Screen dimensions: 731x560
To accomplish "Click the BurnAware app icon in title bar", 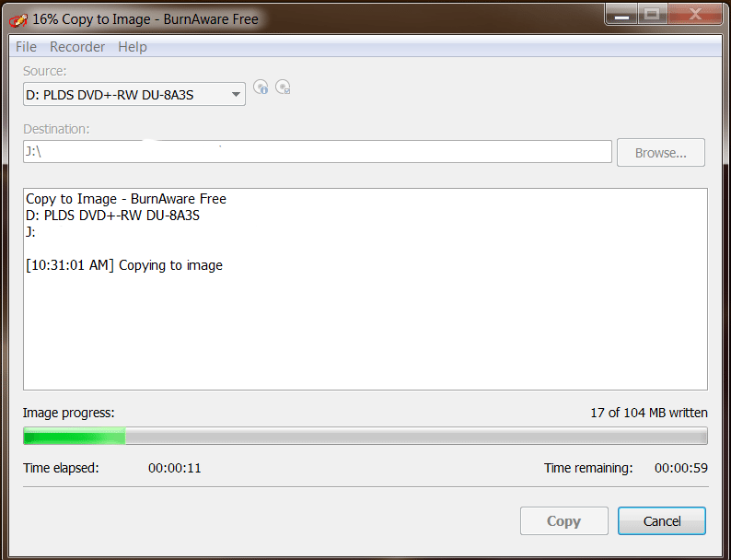I will (x=18, y=20).
